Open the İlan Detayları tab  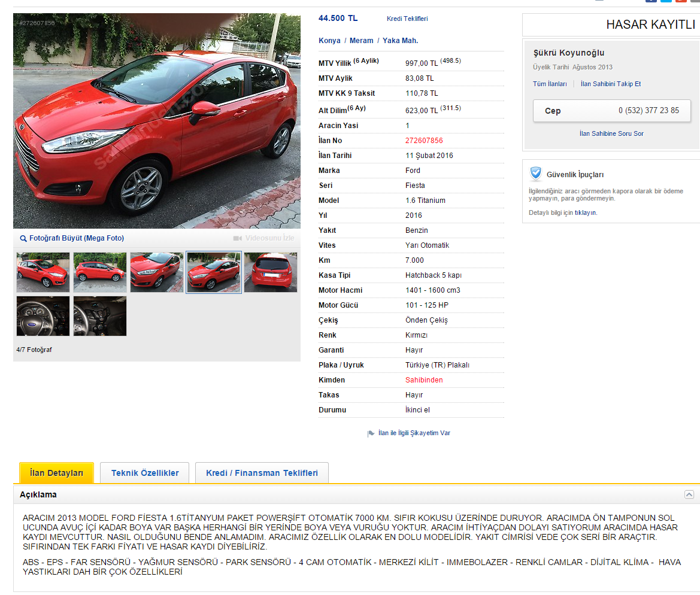tap(57, 473)
